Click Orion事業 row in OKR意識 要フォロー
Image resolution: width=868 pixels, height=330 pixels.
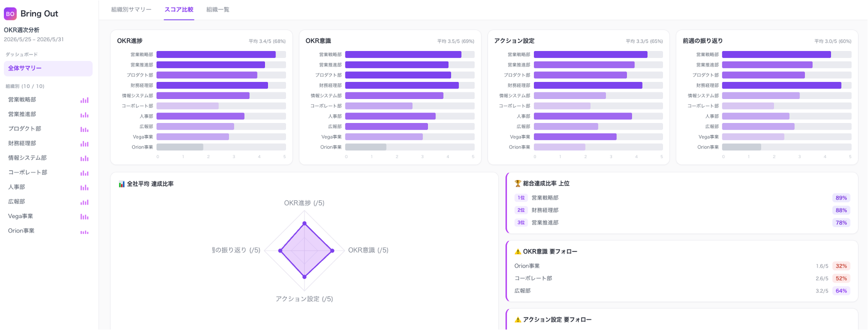682,266
